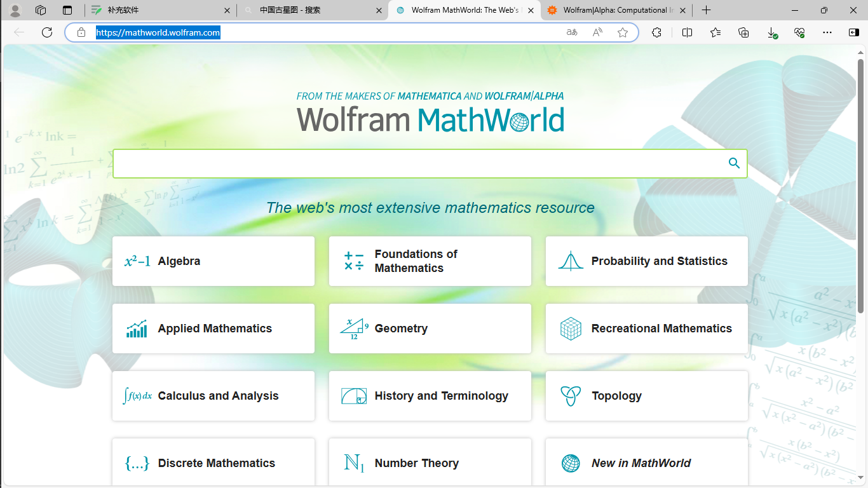Viewport: 868px width, 488px height.
Task: Toggle split screen view icon
Action: click(687, 32)
